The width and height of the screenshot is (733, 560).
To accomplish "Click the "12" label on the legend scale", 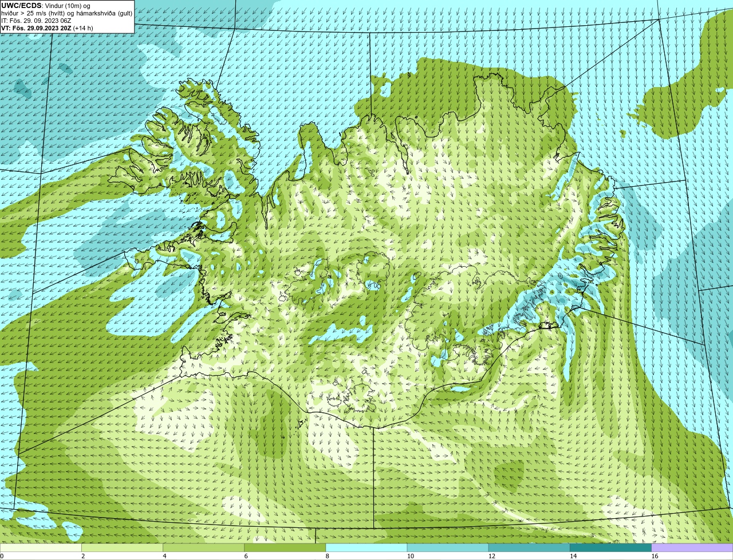I will point(491,556).
